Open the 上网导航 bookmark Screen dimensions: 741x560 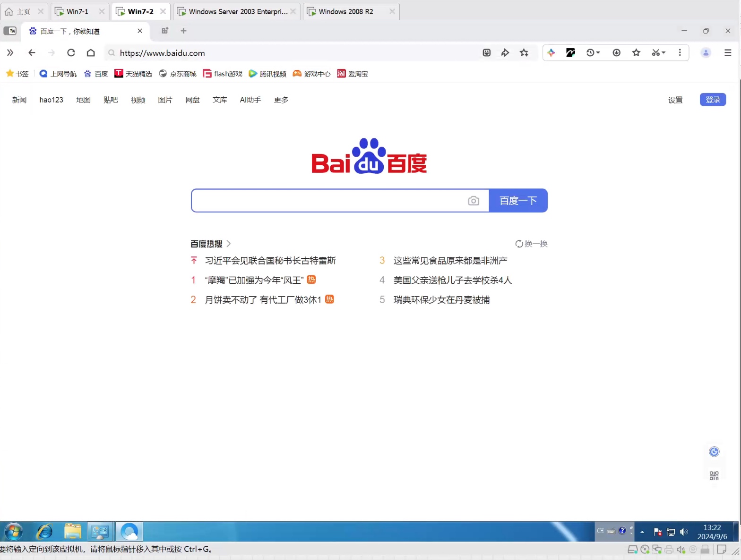[x=58, y=74]
